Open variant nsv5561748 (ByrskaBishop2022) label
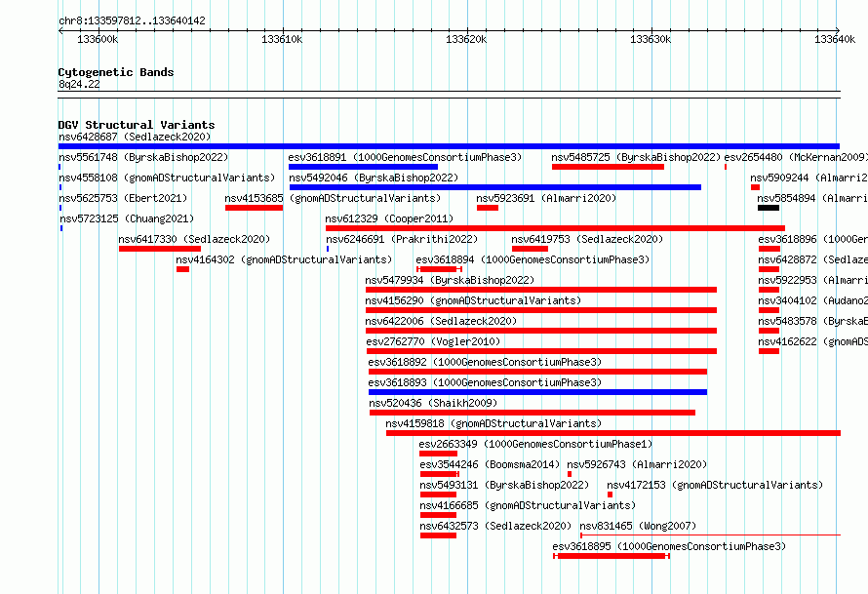 (143, 157)
